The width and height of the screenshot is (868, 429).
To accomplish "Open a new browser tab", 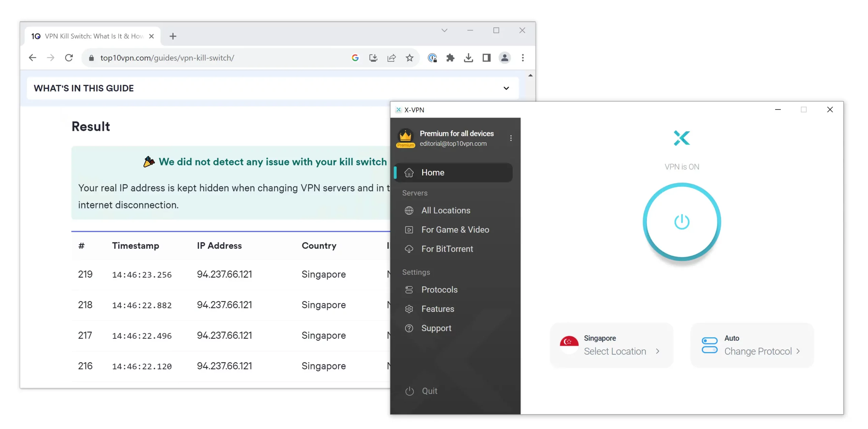I will [x=173, y=36].
